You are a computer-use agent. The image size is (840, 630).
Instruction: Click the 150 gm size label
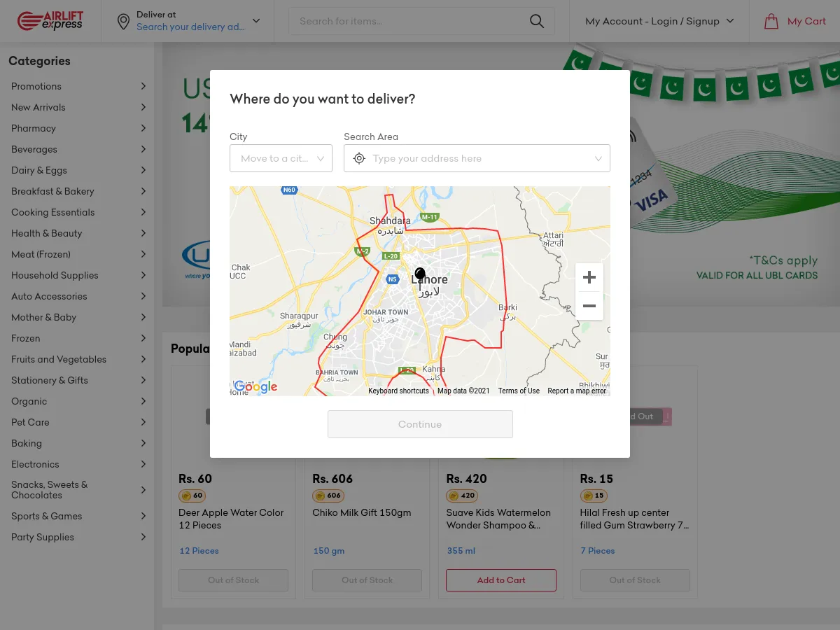[329, 551]
